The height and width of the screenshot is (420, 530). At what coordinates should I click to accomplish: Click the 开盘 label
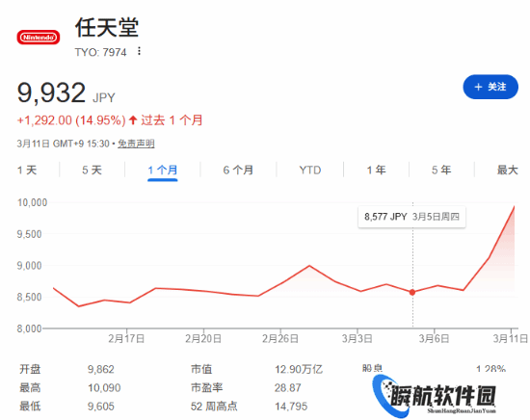[30, 369]
